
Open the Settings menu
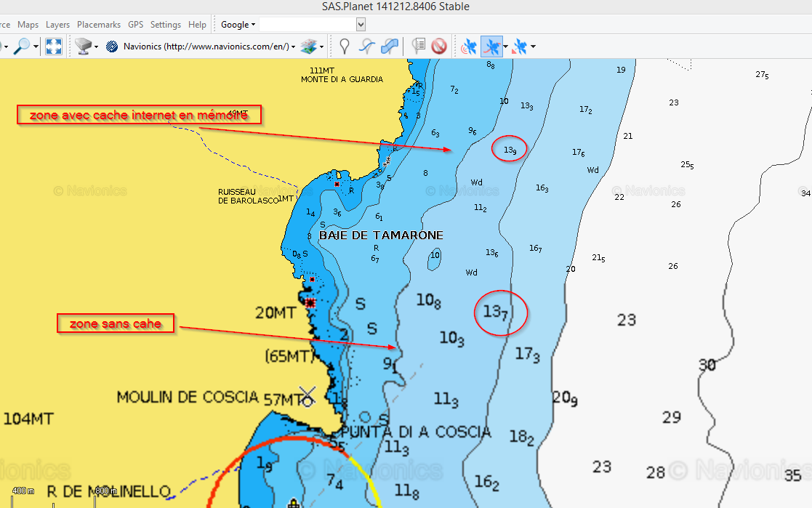coord(166,24)
